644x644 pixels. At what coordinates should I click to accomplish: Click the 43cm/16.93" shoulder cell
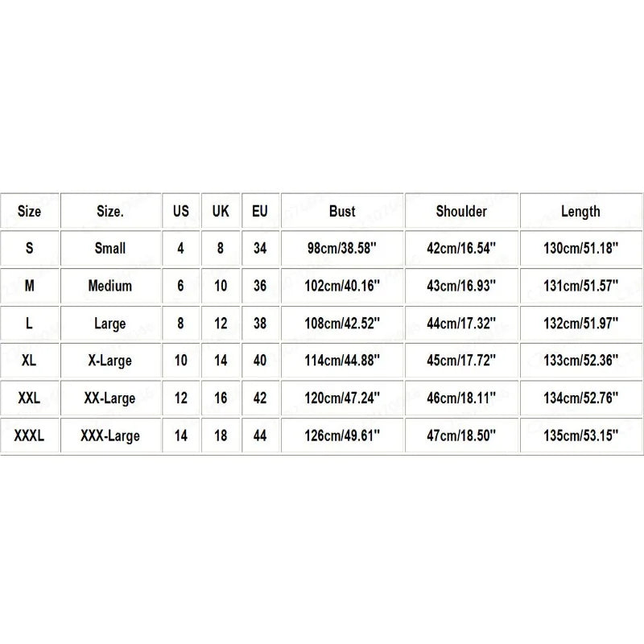click(x=461, y=286)
